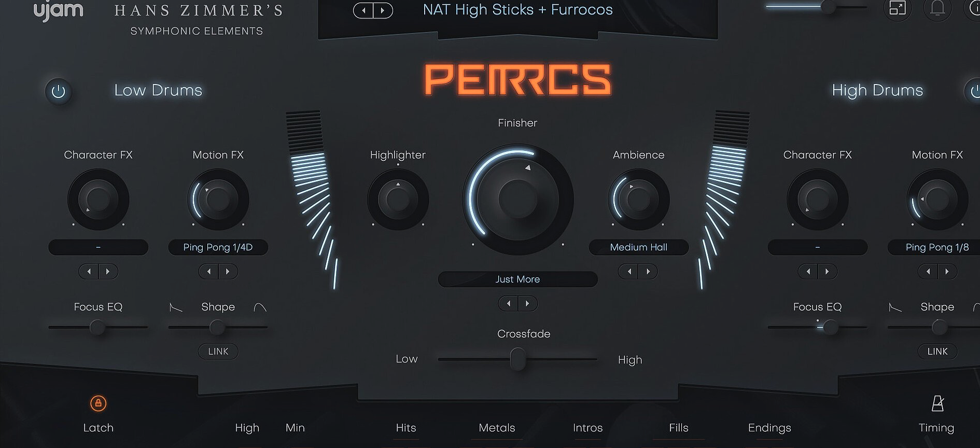Load the next preset with right arrow

383,10
